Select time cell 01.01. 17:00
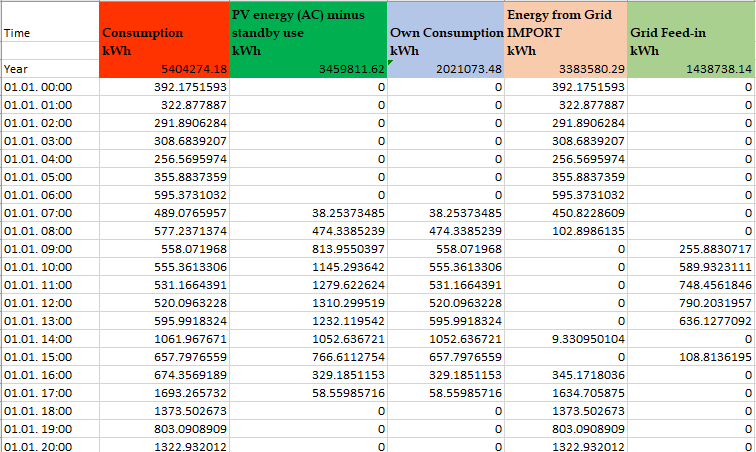The height and width of the screenshot is (452, 756). click(50, 393)
